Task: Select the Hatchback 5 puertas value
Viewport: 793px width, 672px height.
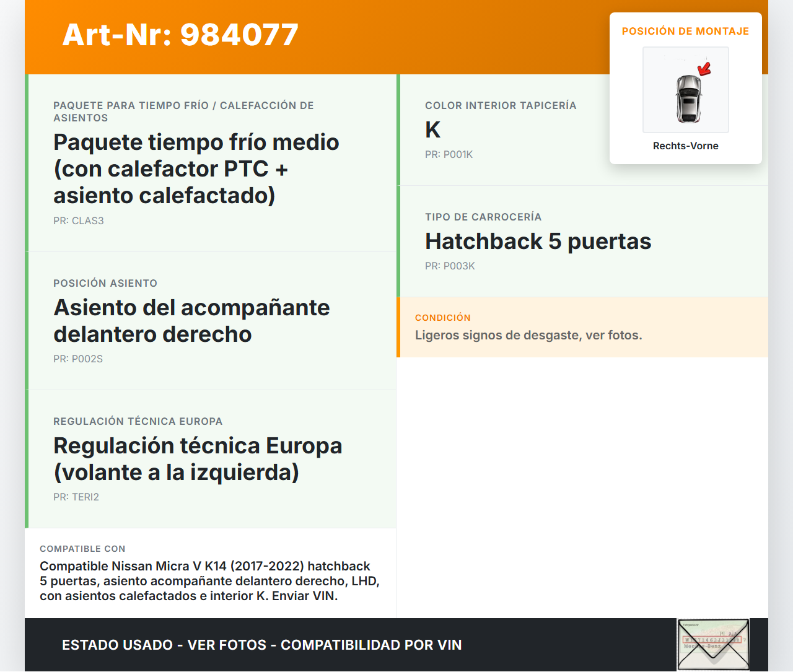Action: [538, 241]
